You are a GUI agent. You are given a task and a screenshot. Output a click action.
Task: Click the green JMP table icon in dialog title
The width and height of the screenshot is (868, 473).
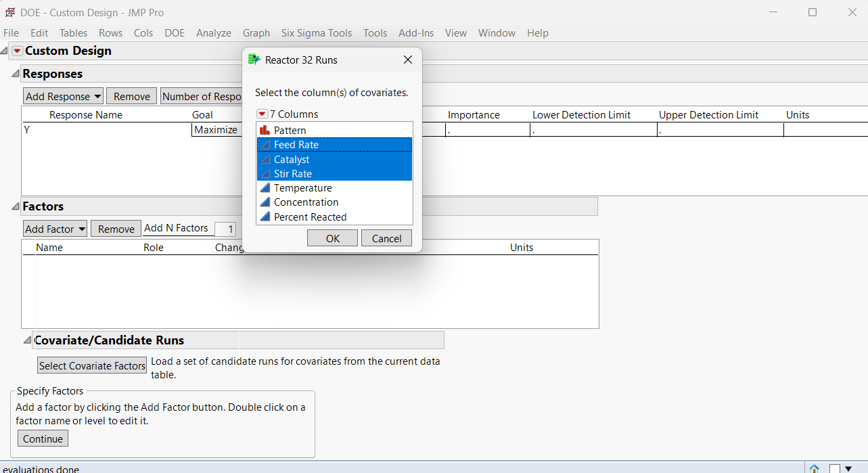coord(254,60)
